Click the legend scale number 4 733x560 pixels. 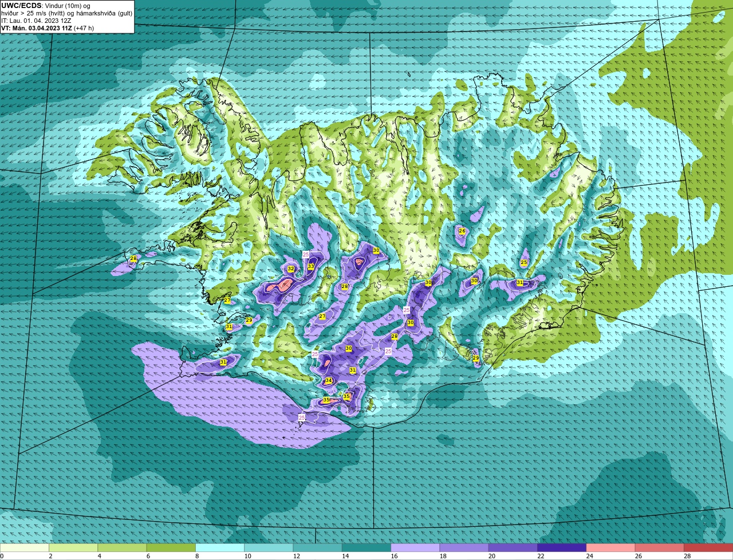99,556
